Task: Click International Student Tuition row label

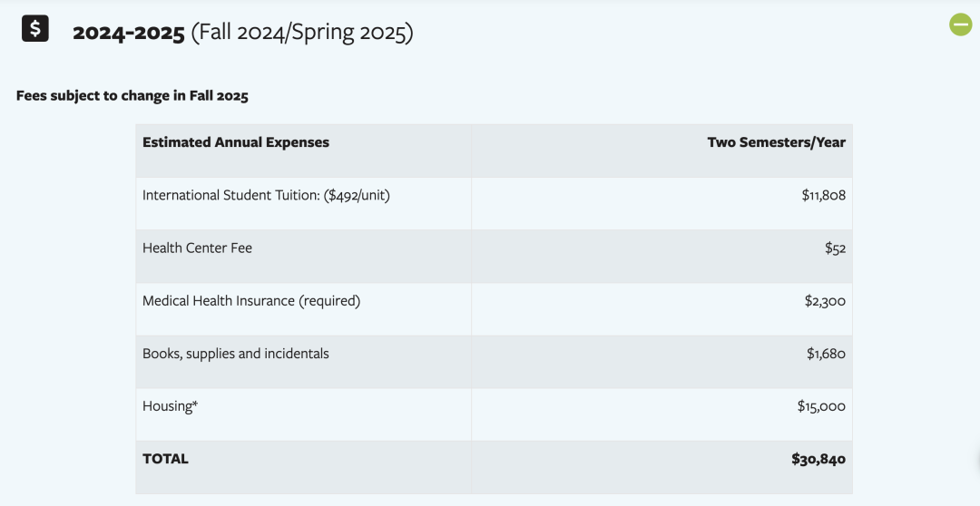Action: coord(266,196)
